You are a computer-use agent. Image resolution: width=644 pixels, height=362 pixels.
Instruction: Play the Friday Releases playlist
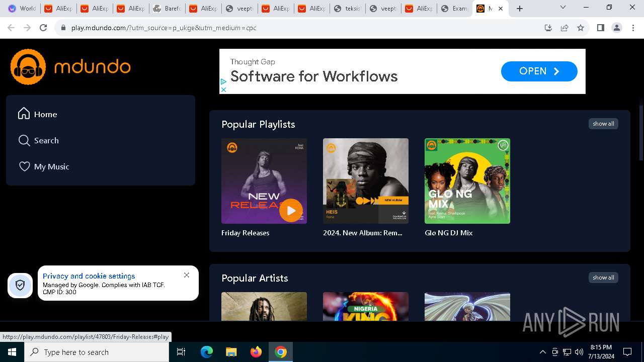click(x=291, y=210)
